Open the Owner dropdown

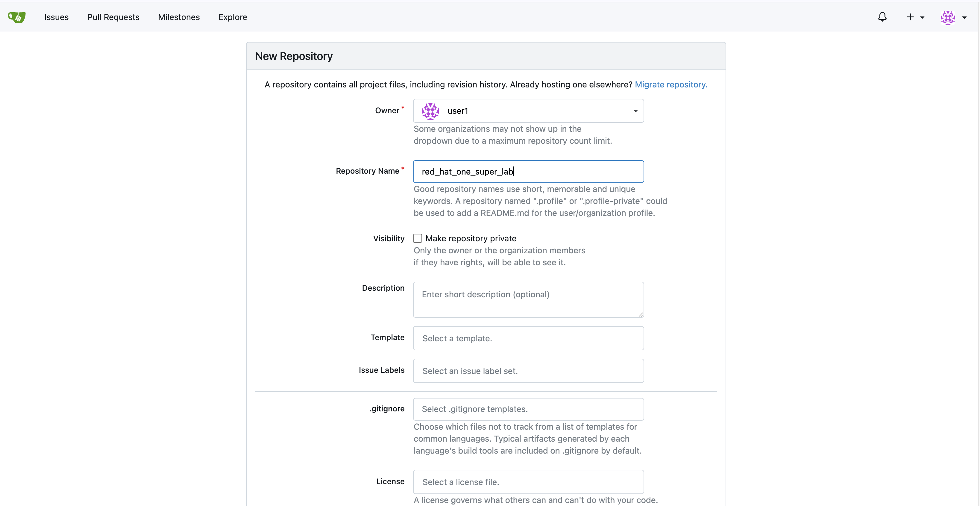click(x=528, y=111)
